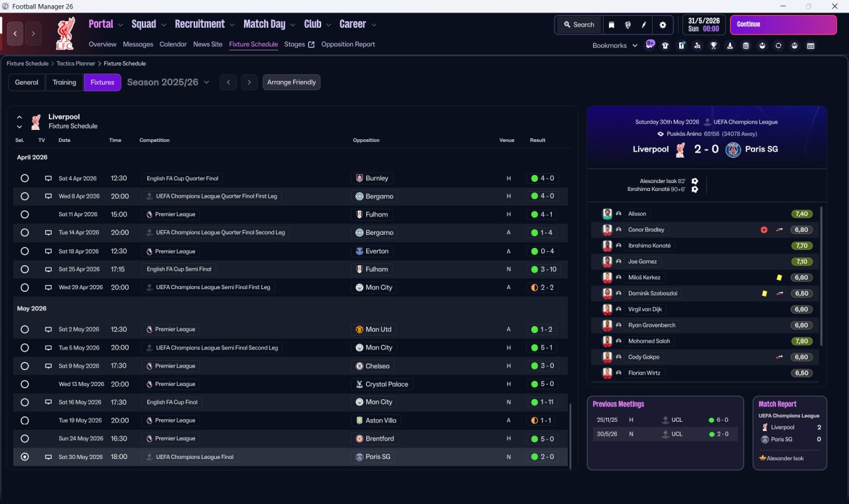This screenshot has height=504, width=849.
Task: Click the Man Utd club badge in fixtures
Action: click(x=359, y=330)
